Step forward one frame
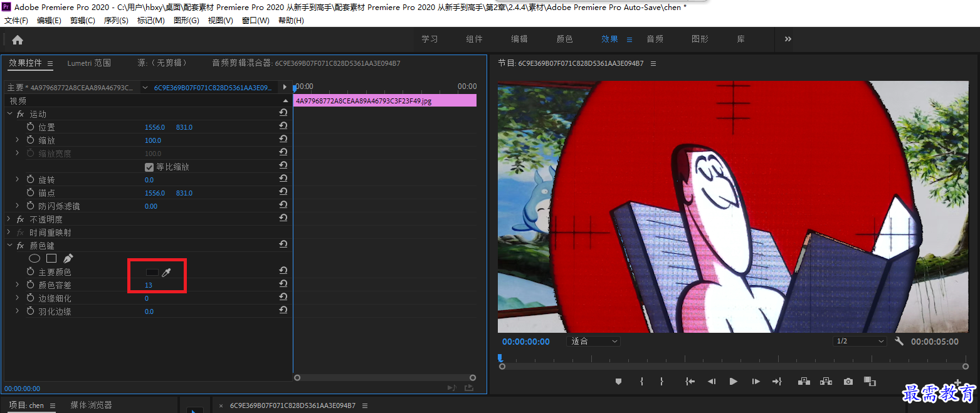The height and width of the screenshot is (413, 980). 756,381
